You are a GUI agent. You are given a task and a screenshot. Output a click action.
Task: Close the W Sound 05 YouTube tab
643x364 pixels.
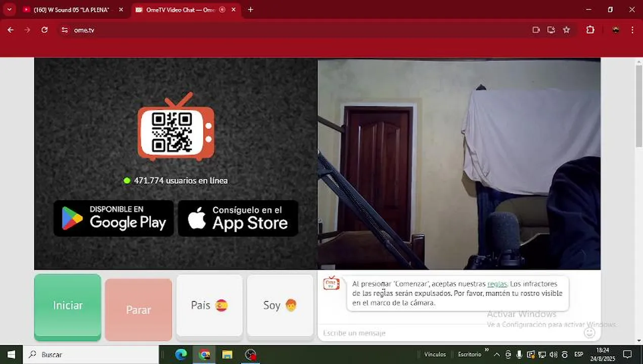[x=121, y=10]
